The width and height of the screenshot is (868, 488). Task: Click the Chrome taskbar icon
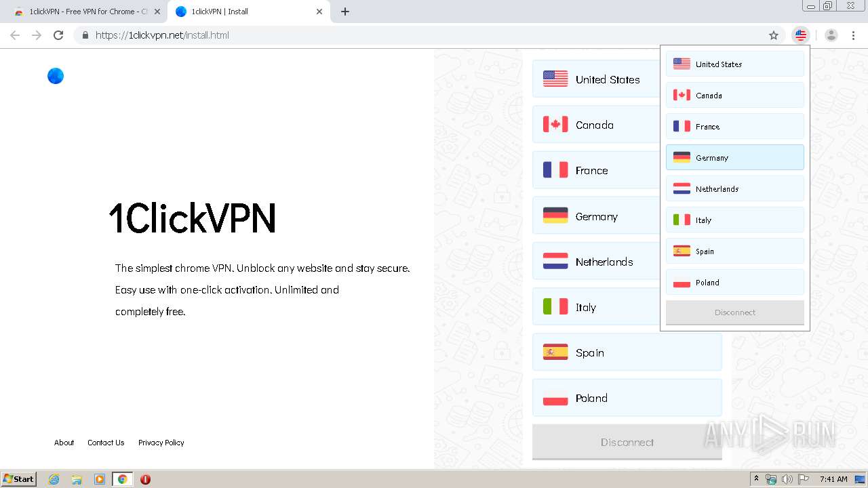122,479
